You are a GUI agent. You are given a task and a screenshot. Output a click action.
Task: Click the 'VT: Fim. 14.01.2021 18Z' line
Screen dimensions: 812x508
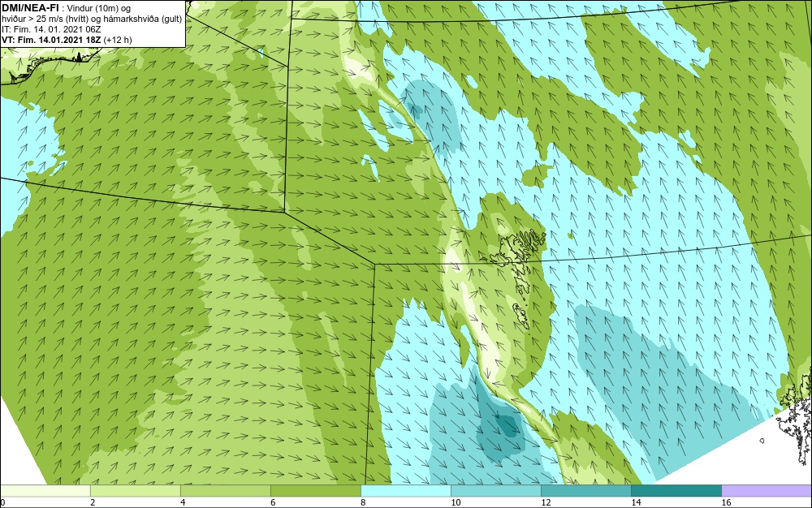(51, 40)
